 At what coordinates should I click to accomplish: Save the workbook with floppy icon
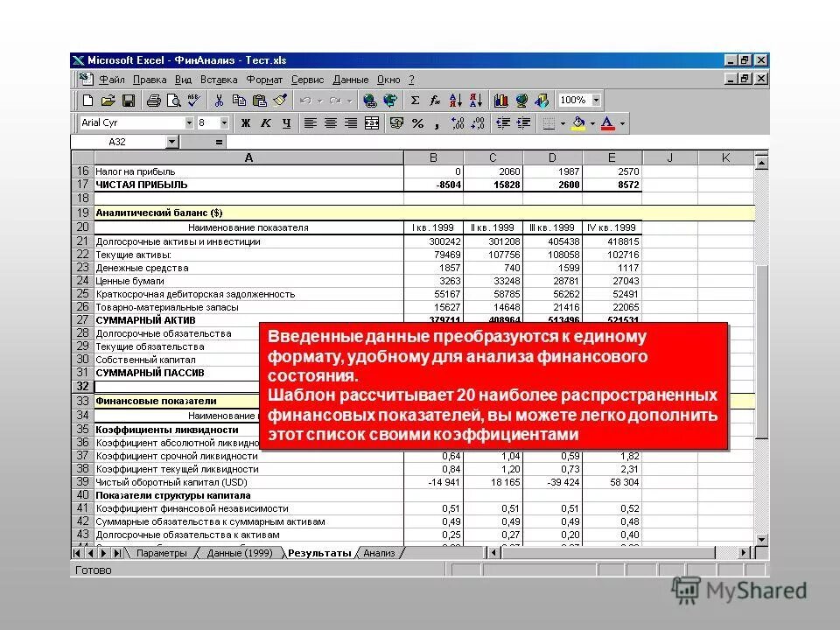click(129, 100)
